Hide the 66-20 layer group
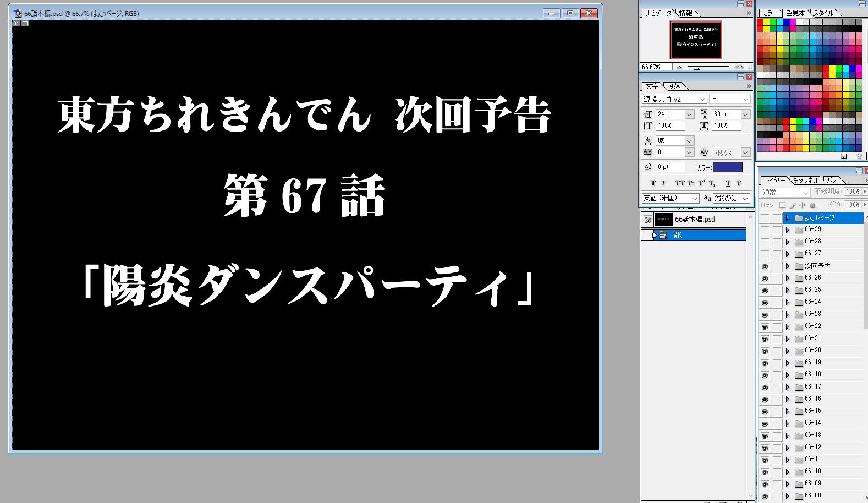The height and width of the screenshot is (503, 868). tap(765, 351)
